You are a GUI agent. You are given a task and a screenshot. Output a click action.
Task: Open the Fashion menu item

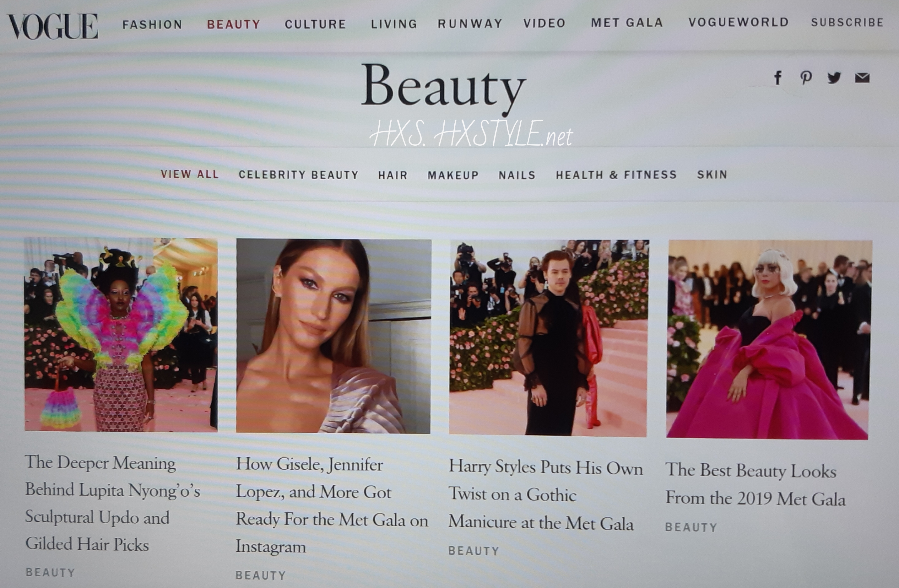[x=153, y=24]
